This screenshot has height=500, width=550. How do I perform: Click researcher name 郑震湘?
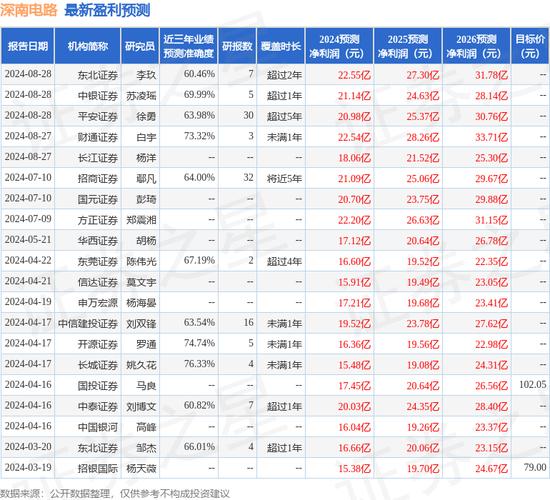[x=141, y=220]
